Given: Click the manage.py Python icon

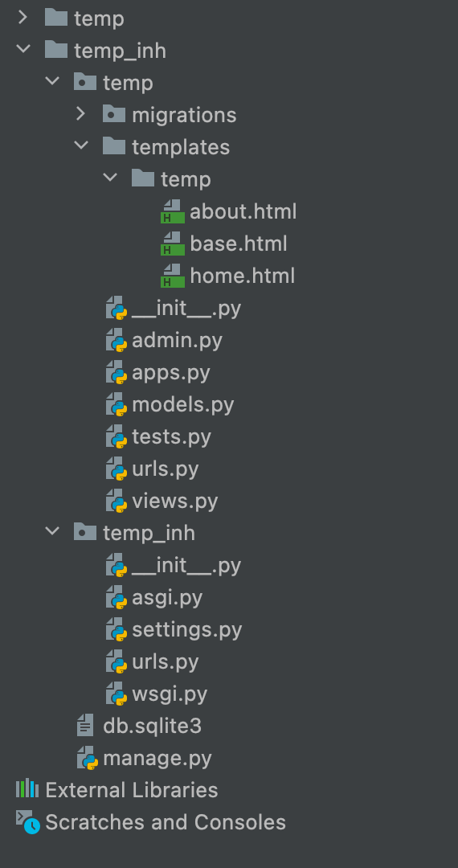Looking at the screenshot, I should click(88, 757).
